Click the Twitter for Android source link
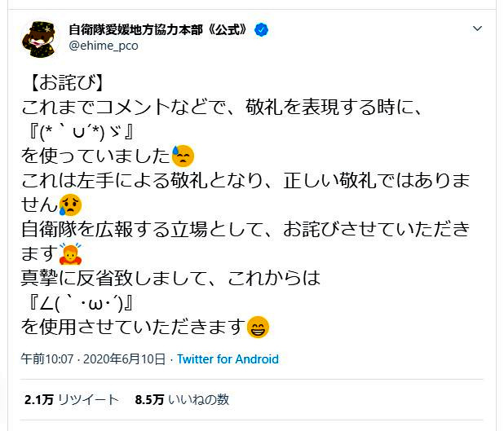This screenshot has width=504, height=431. tap(228, 359)
